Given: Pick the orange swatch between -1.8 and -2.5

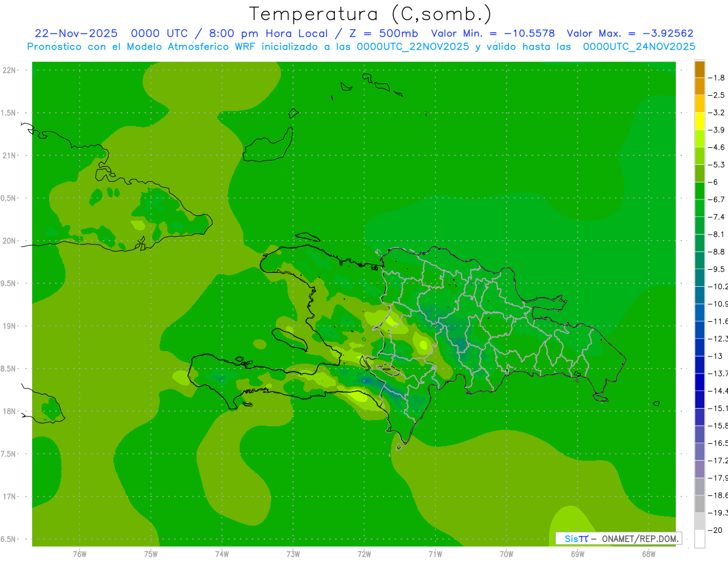Looking at the screenshot, I should point(699,87).
